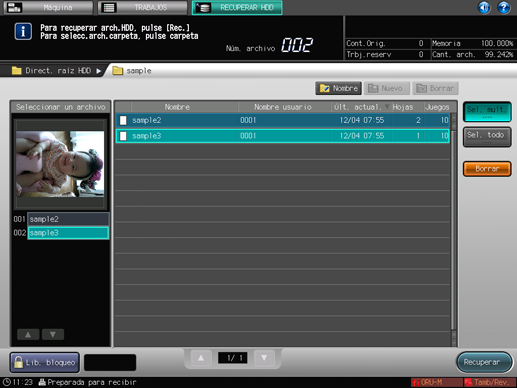
Task: Open the Máquina tab
Action: 48,7
